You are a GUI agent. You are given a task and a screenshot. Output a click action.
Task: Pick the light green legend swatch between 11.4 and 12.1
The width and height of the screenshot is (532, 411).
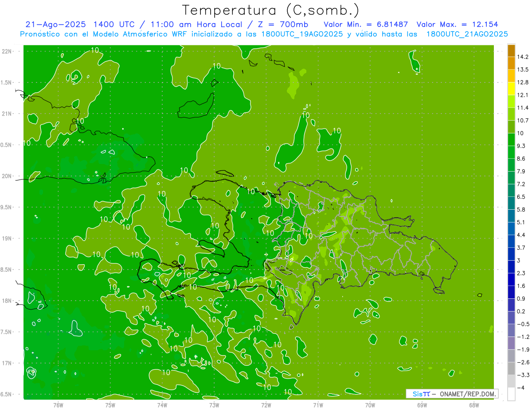point(511,102)
